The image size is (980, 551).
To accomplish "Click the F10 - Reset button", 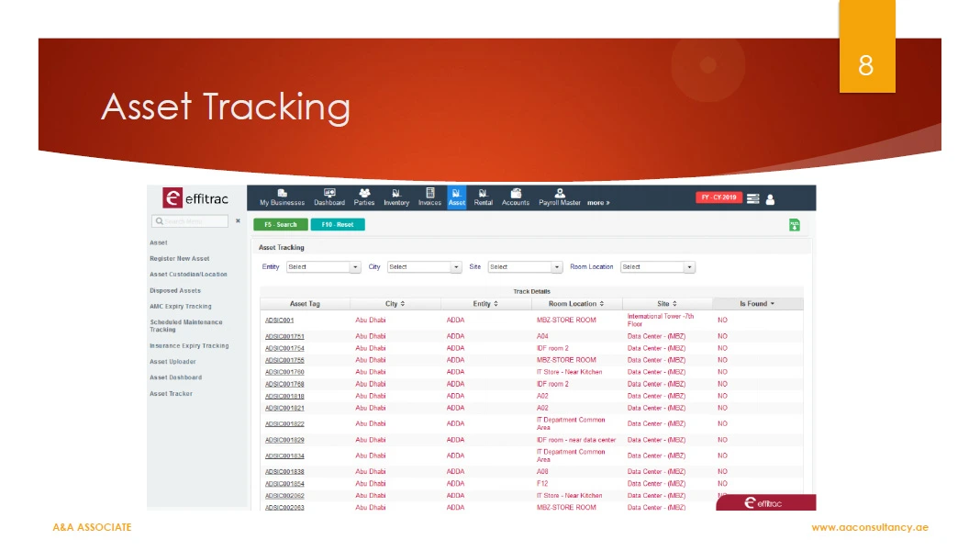I will pyautogui.click(x=338, y=224).
